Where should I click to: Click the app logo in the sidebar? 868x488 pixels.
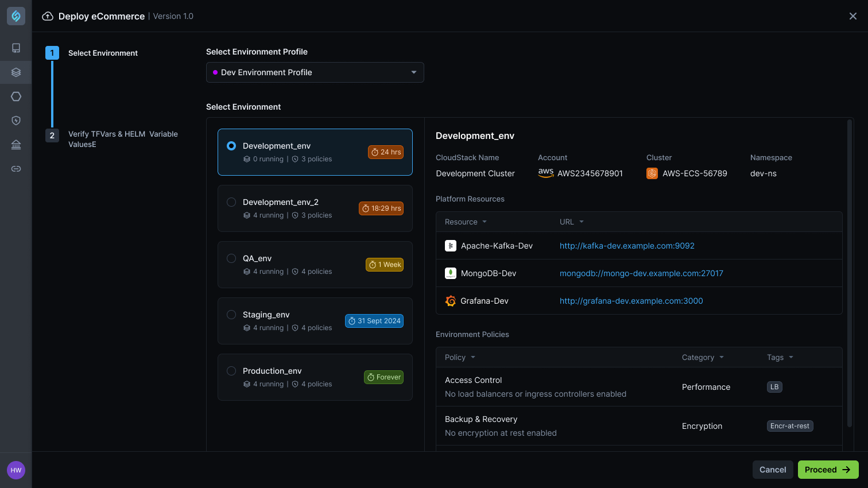[x=16, y=16]
